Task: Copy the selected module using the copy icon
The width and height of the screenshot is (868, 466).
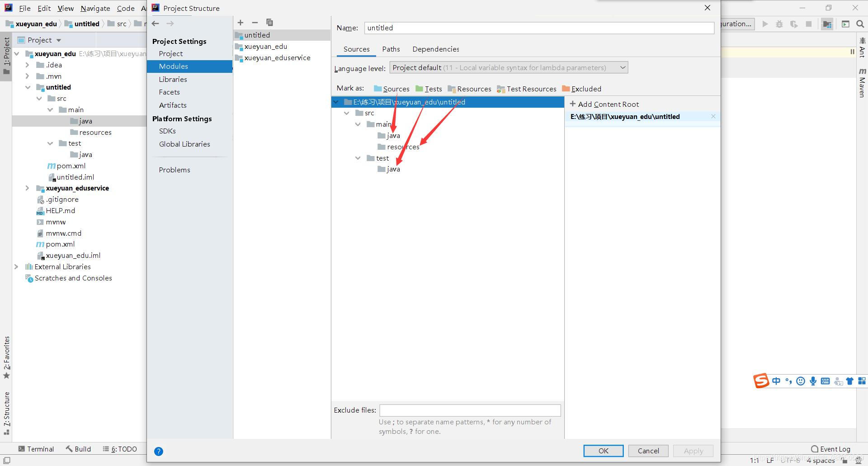Action: pyautogui.click(x=269, y=23)
